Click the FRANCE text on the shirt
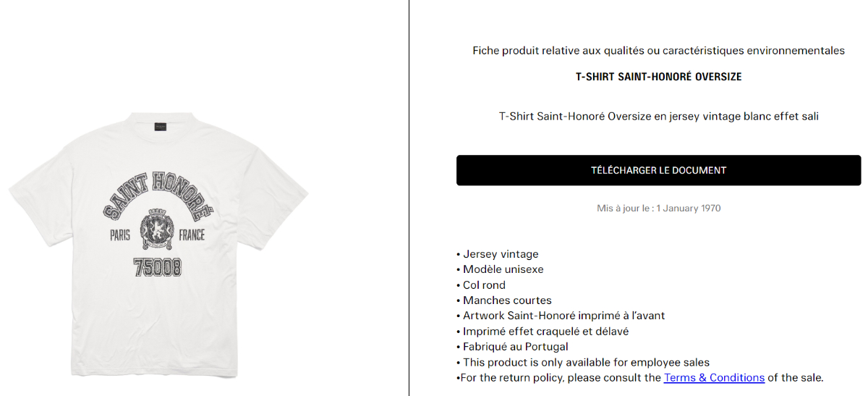Viewport: 868px width, 396px height. pos(192,235)
